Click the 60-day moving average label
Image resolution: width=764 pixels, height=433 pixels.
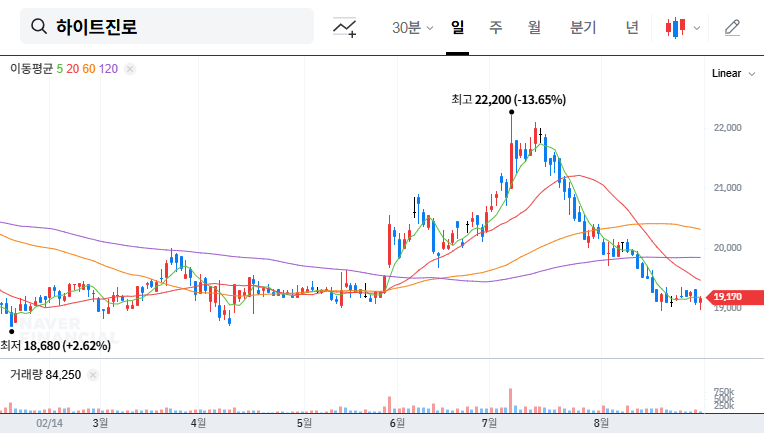point(89,69)
